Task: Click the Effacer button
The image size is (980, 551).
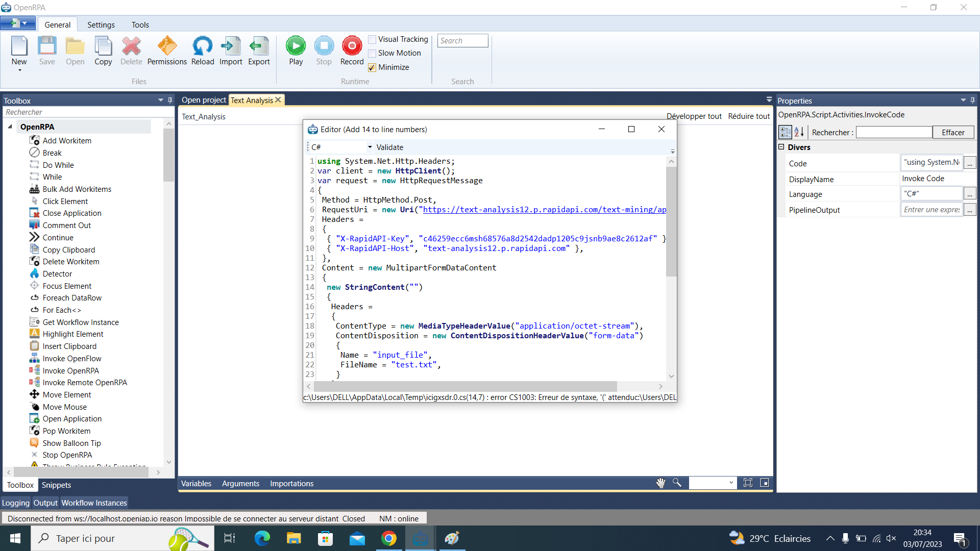Action: tap(953, 132)
